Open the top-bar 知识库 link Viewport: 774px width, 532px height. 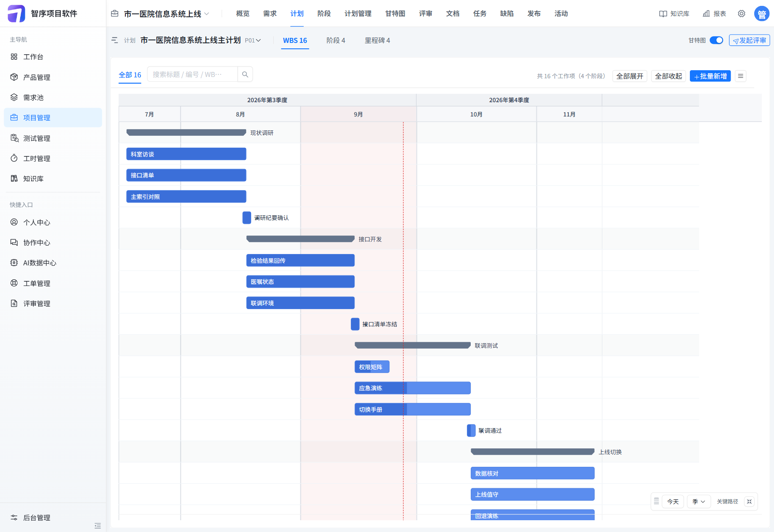tap(674, 13)
